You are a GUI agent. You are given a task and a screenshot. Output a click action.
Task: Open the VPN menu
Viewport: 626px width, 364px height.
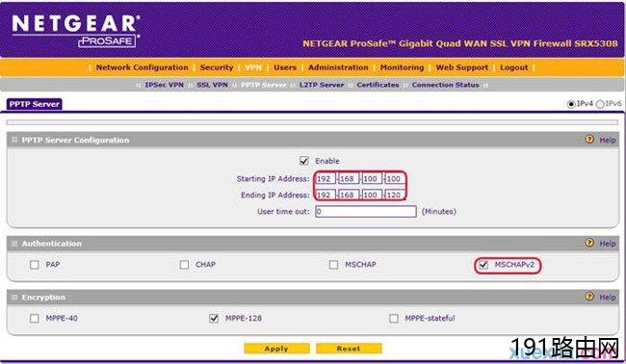coord(253,67)
